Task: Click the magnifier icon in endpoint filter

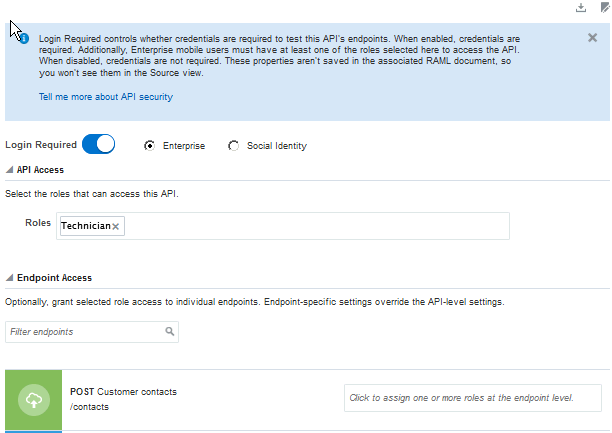Action: pyautogui.click(x=170, y=331)
